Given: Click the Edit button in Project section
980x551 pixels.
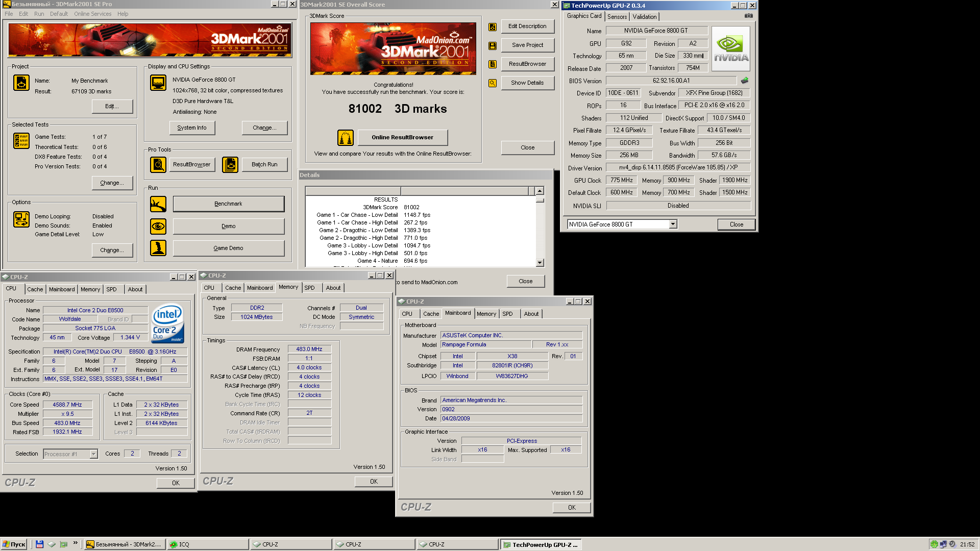Looking at the screenshot, I should (x=112, y=107).
